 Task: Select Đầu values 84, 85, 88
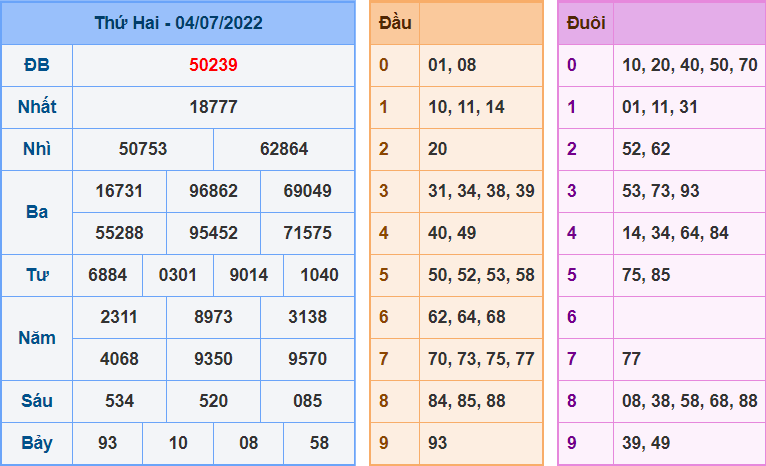(467, 401)
